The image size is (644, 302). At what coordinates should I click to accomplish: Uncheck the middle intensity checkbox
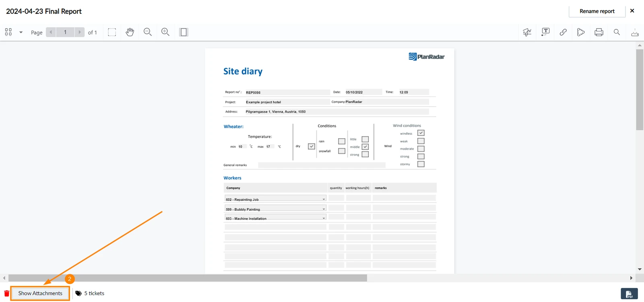pyautogui.click(x=365, y=147)
